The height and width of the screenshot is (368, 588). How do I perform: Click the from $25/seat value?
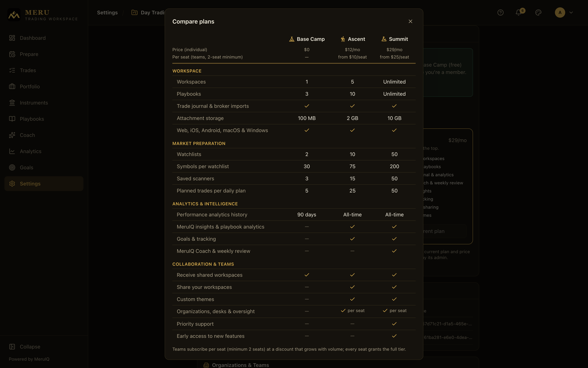pyautogui.click(x=394, y=57)
